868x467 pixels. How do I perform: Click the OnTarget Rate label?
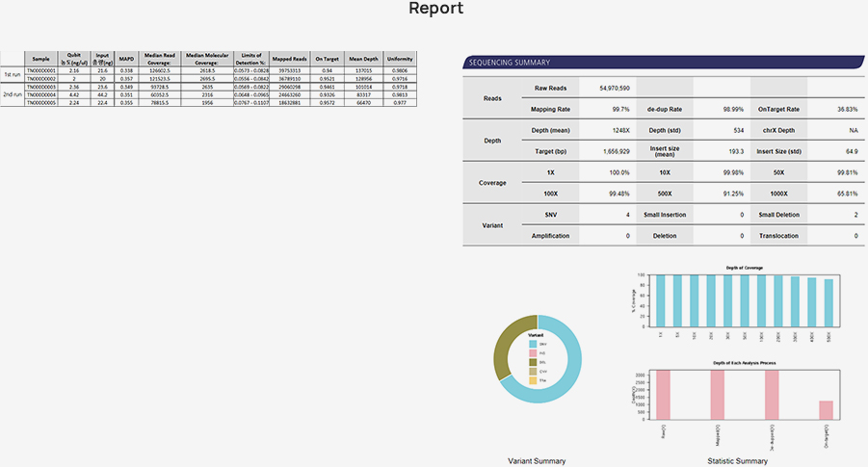point(778,109)
